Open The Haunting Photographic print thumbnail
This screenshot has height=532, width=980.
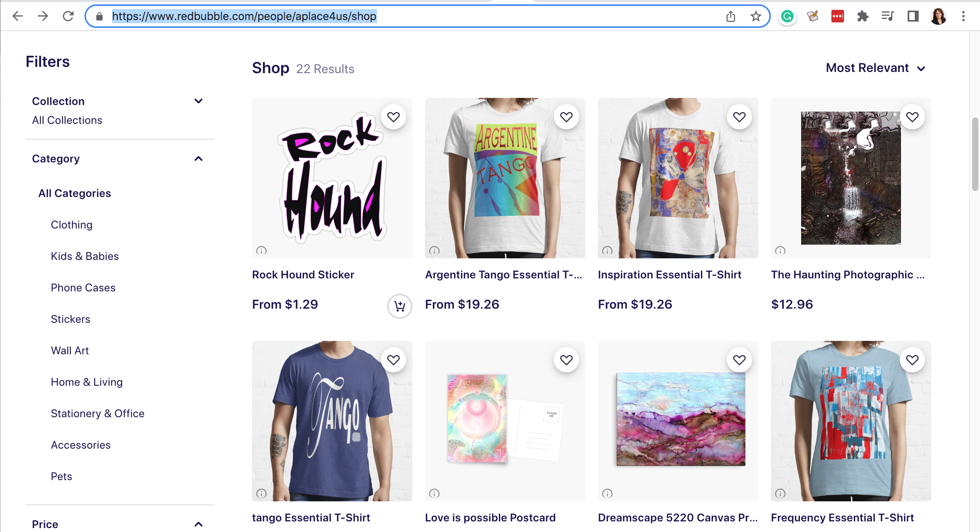tap(851, 178)
